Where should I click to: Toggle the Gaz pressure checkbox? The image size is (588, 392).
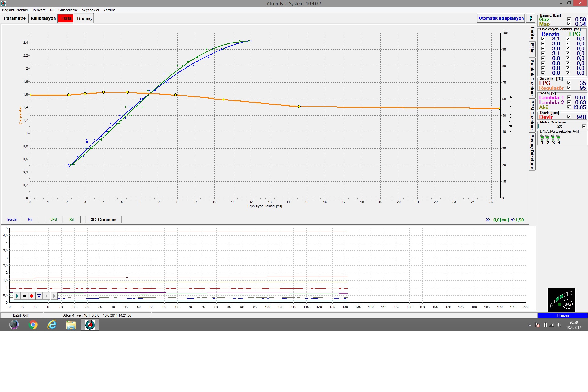coord(569,19)
